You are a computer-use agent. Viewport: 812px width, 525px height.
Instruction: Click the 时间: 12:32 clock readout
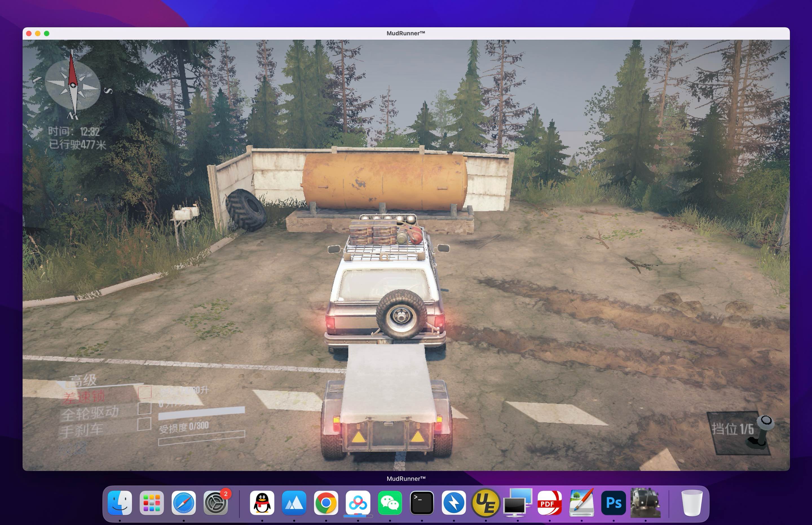pos(74,131)
